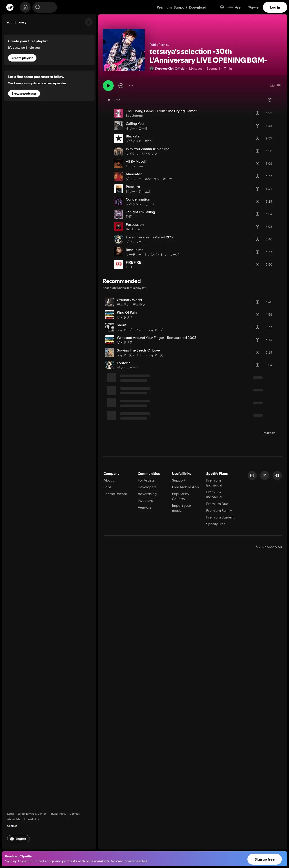This screenshot has height=868, width=289.
Task: Add Condemnation to Liked Songs
Action: (257, 201)
